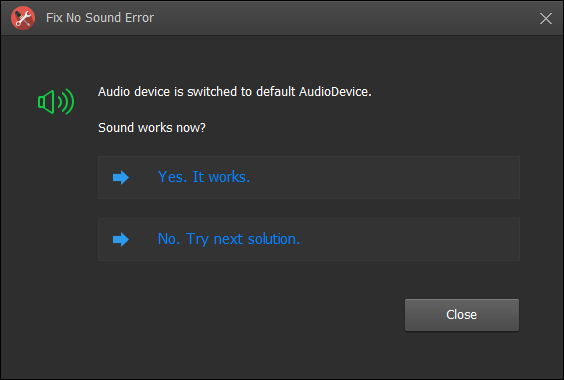Click the "Sound works now?" question text
The height and width of the screenshot is (380, 564).
152,128
